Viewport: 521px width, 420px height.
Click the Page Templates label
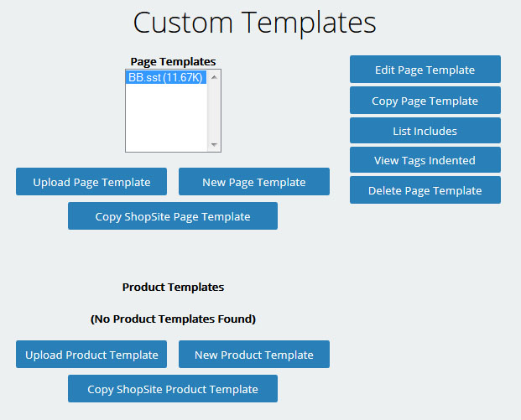click(173, 61)
